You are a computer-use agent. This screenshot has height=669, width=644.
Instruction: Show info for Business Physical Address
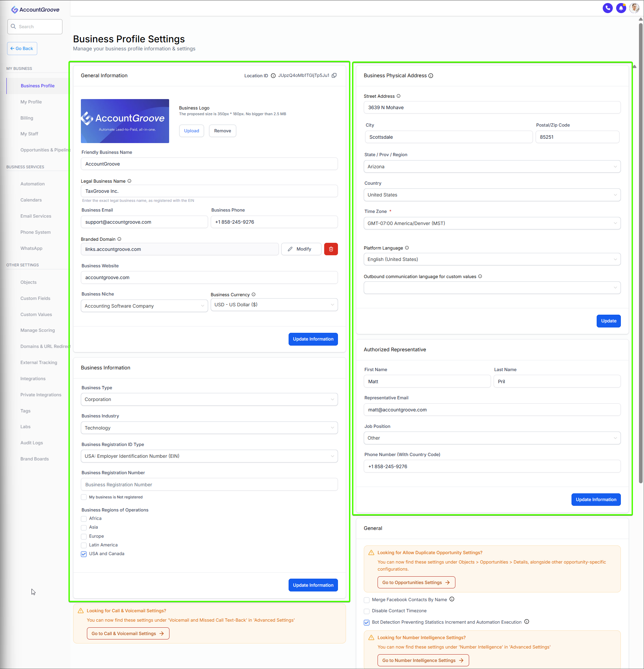(x=431, y=76)
